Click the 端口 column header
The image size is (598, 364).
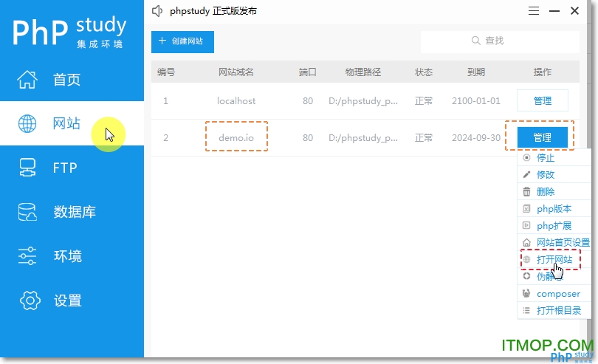pos(307,72)
